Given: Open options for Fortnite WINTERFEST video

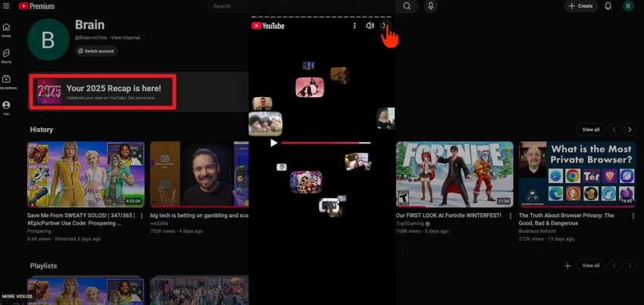Looking at the screenshot, I should tap(511, 215).
